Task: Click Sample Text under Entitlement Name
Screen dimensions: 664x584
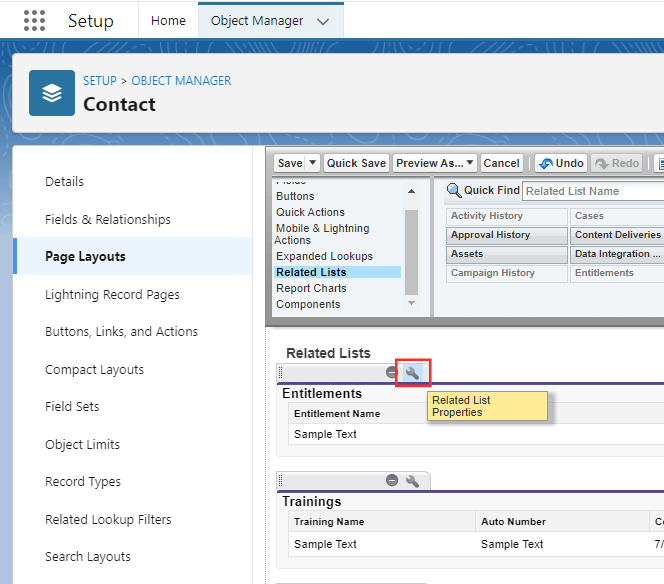Action: point(325,434)
